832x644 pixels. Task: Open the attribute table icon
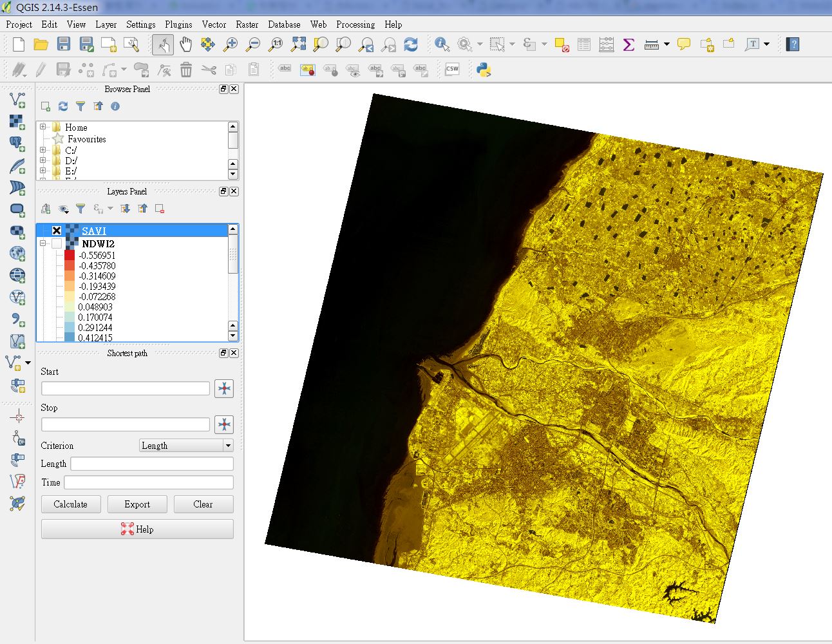584,44
